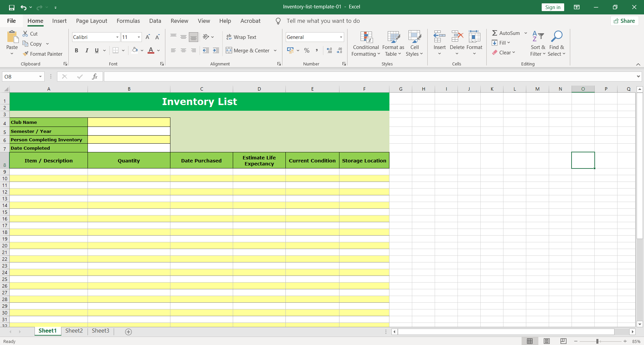Open Format as Table gallery

(x=393, y=38)
